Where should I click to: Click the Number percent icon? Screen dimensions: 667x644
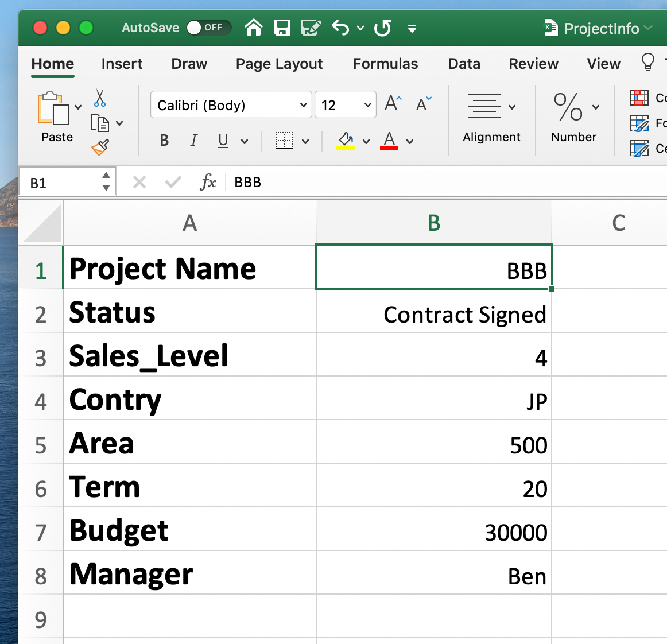coord(568,107)
